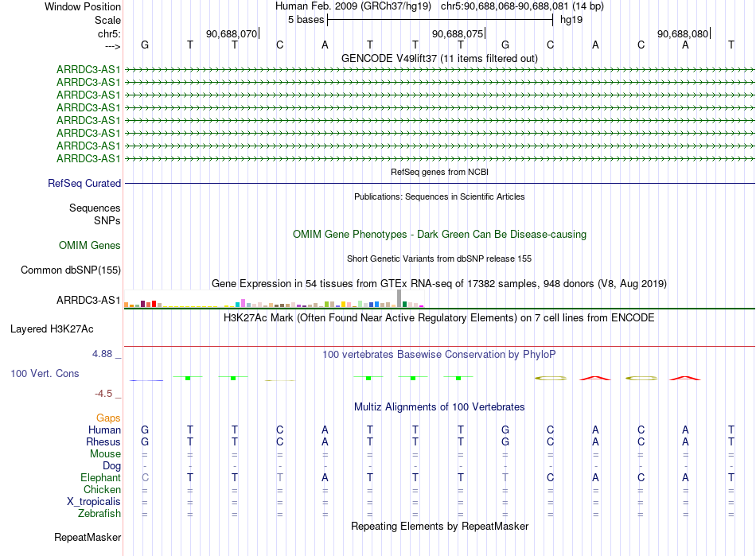This screenshot has height=556, width=756.
Task: Select the Rhesus species row label
Action: click(x=103, y=441)
